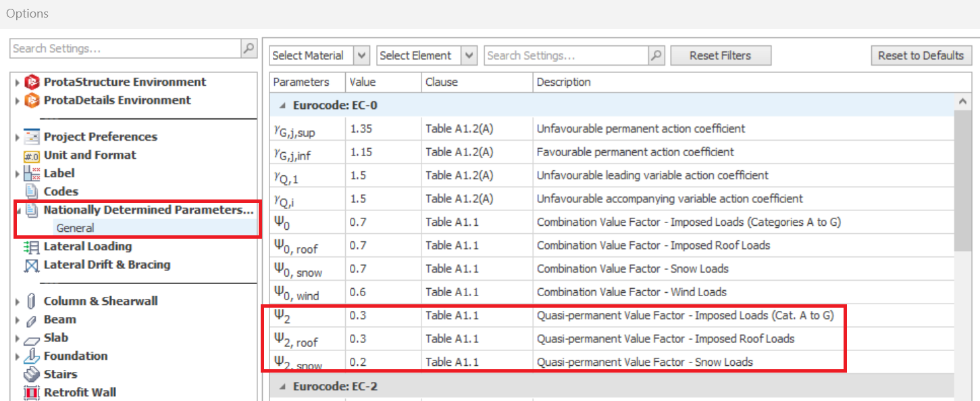Click the ProtaStructure Environment icon

click(x=32, y=82)
